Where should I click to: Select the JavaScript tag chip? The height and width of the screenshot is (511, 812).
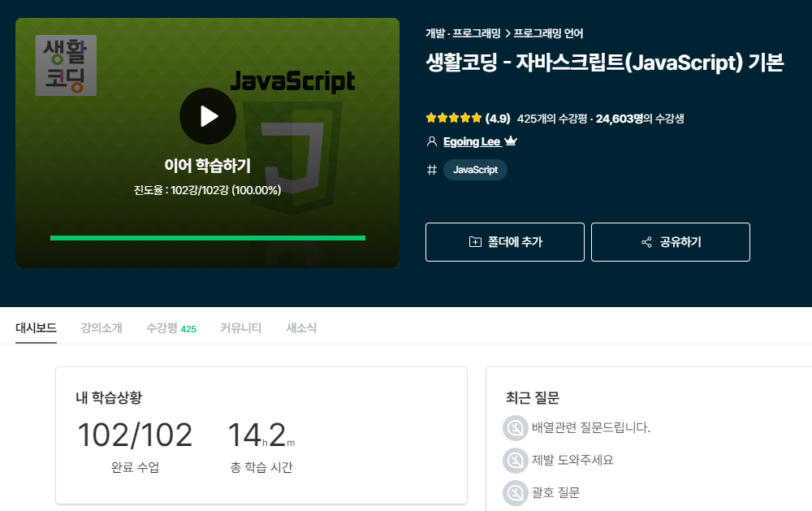[475, 170]
